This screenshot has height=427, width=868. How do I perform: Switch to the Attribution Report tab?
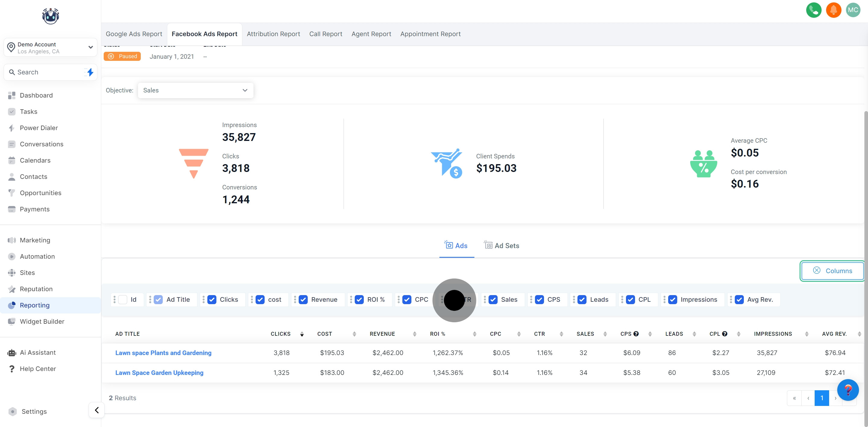(x=273, y=34)
